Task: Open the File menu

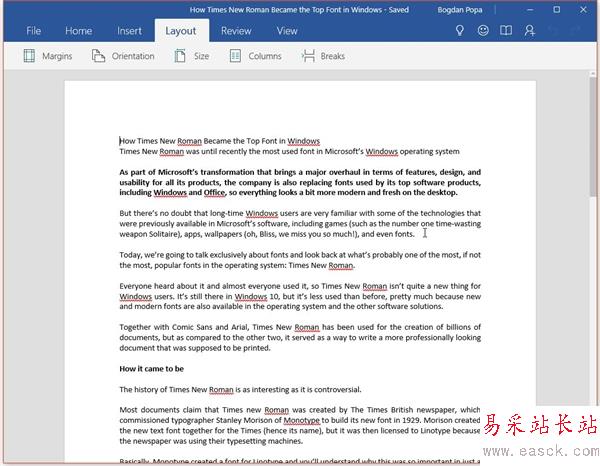Action: click(33, 31)
